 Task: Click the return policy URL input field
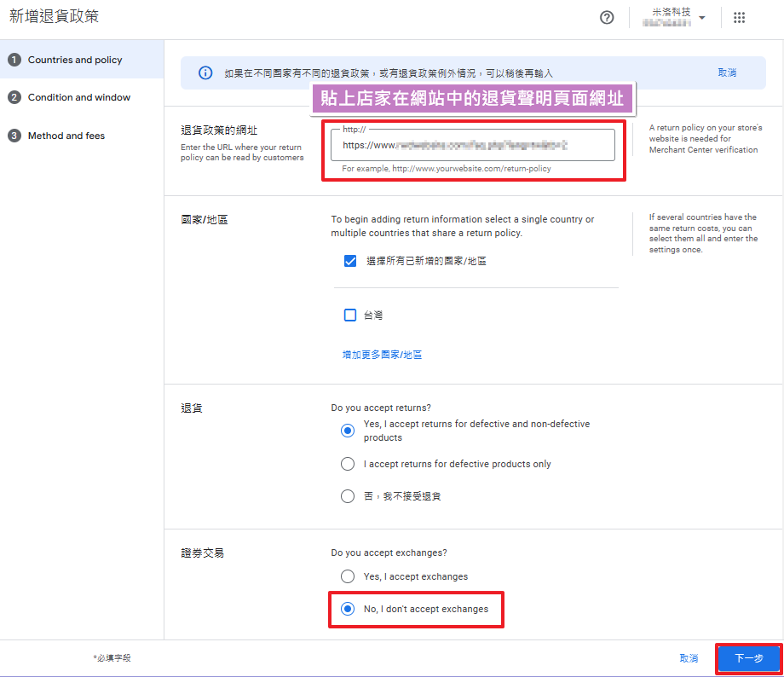[x=472, y=146]
